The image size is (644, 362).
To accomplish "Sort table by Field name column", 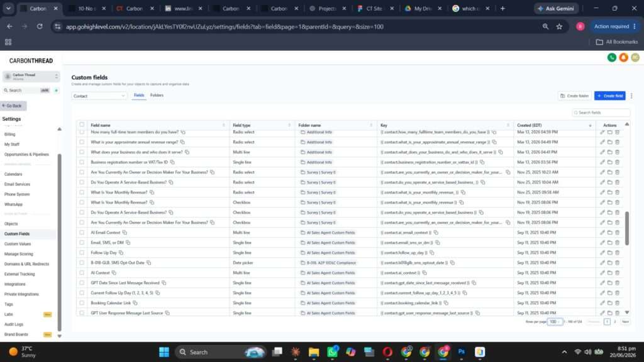I will pyautogui.click(x=224, y=125).
